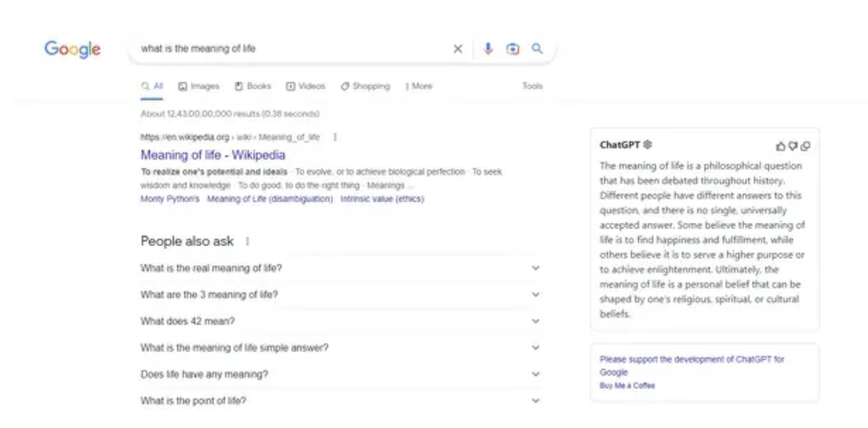Open the 'People also ask' options menu
The image size is (868, 428).
247,241
